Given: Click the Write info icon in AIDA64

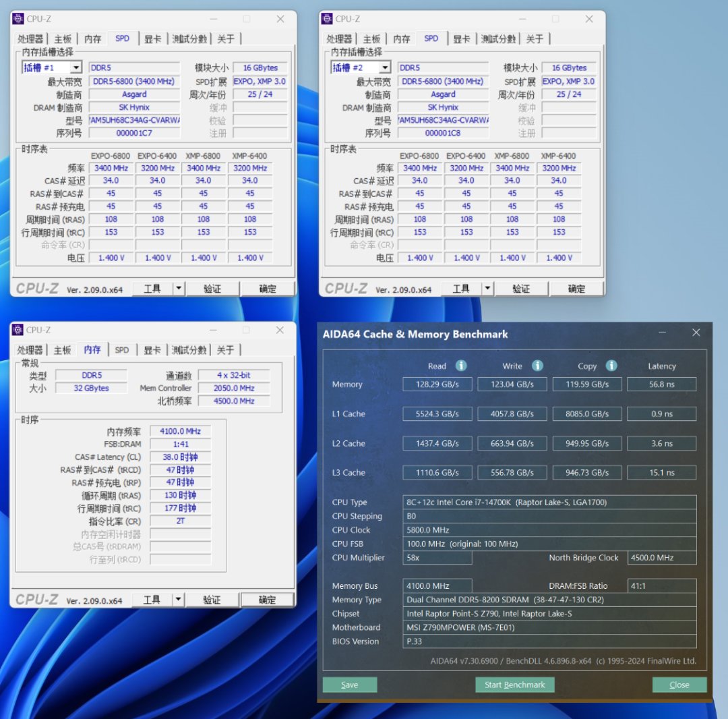Looking at the screenshot, I should point(537,366).
